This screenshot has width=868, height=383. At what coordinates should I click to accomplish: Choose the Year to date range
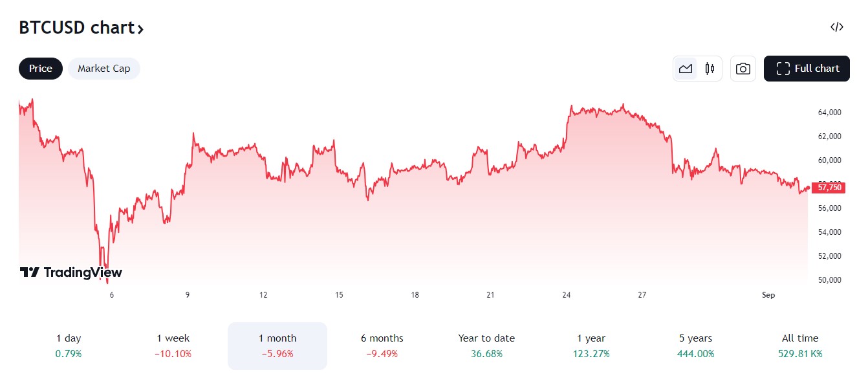click(x=486, y=345)
